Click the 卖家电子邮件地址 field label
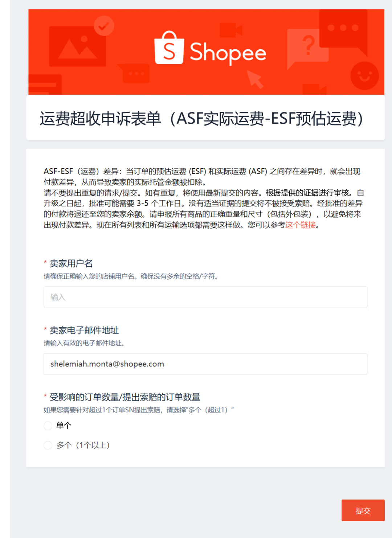Viewport: 392px width, 538px height. pos(84,330)
